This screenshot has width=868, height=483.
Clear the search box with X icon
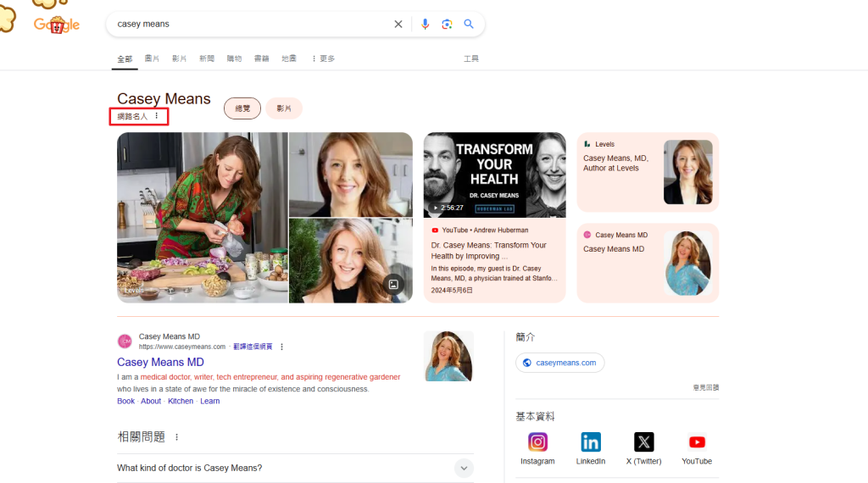398,24
